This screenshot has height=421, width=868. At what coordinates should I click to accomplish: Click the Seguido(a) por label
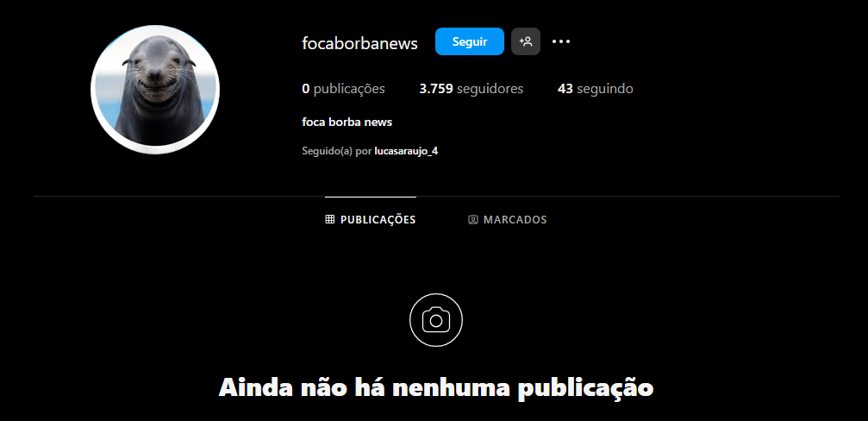click(x=336, y=151)
